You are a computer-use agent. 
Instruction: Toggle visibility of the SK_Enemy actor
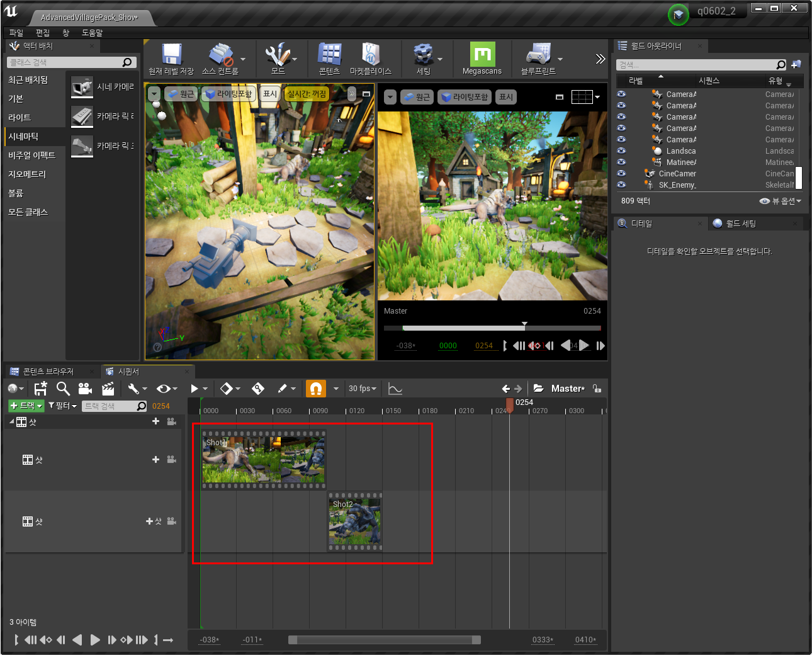pos(621,185)
